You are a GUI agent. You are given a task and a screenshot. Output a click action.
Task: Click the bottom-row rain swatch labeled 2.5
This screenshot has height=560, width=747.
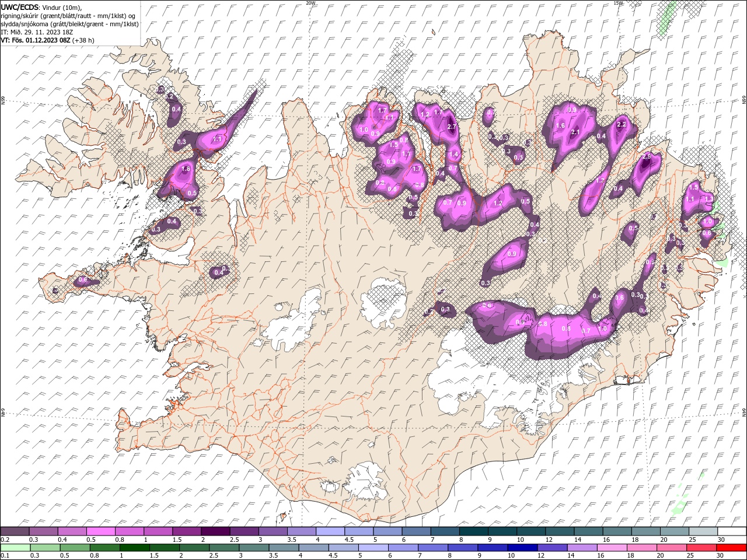pyautogui.click(x=224, y=548)
